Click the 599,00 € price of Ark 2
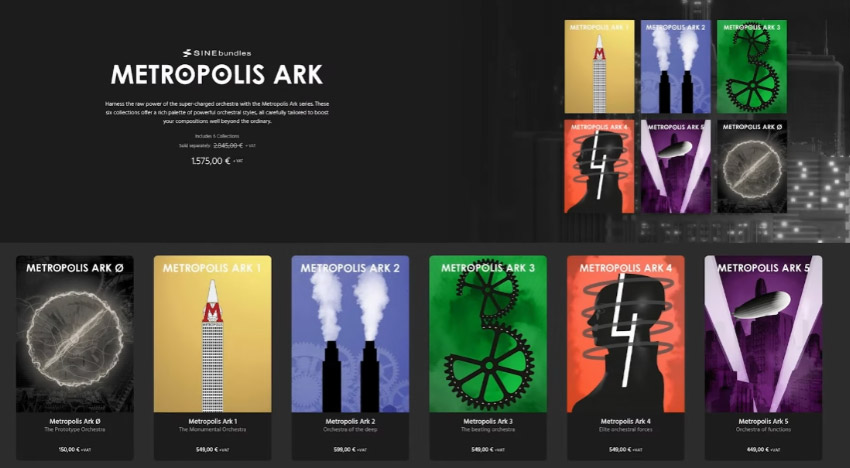Screen dimensions: 850x468 click(x=345, y=450)
